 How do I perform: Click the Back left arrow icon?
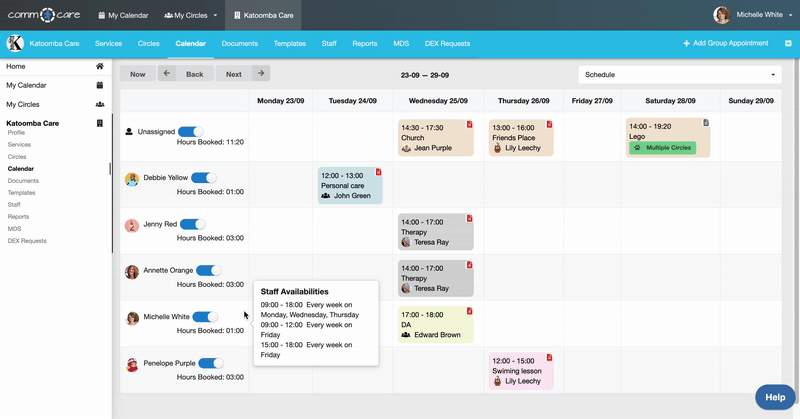(x=167, y=74)
